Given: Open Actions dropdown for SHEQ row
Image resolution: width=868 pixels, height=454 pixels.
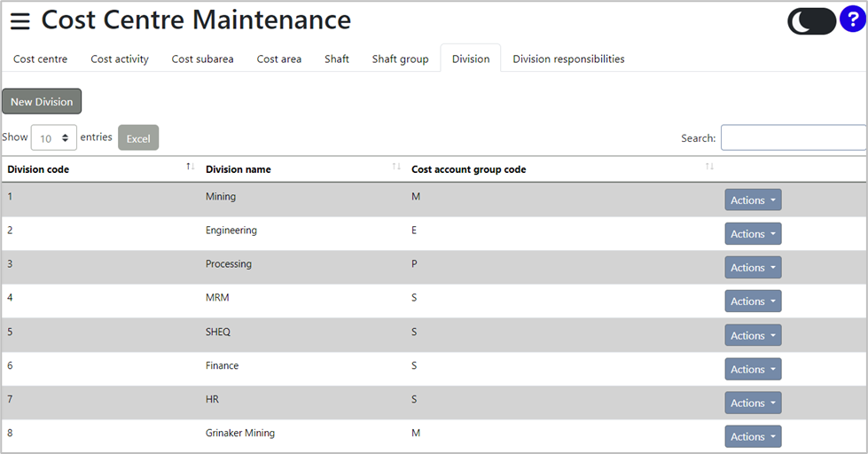Looking at the screenshot, I should click(x=753, y=335).
